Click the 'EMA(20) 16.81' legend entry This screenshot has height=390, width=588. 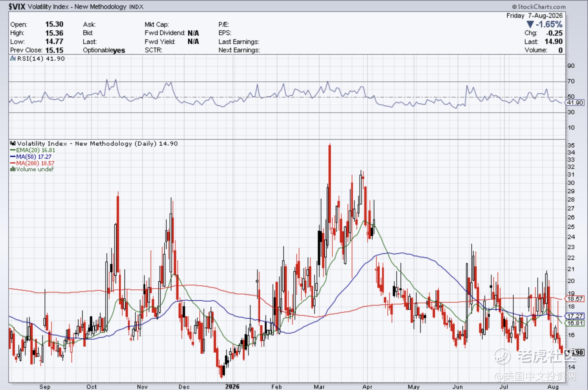(x=36, y=150)
